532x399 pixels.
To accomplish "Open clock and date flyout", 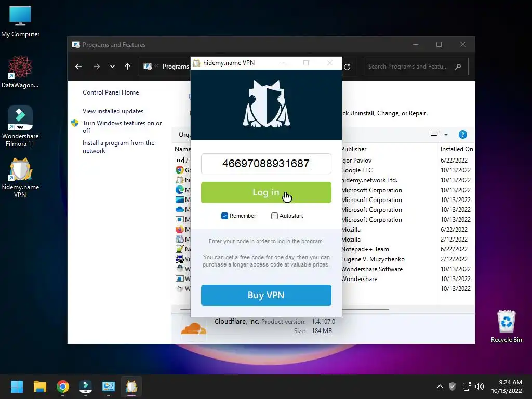I will pos(507,387).
